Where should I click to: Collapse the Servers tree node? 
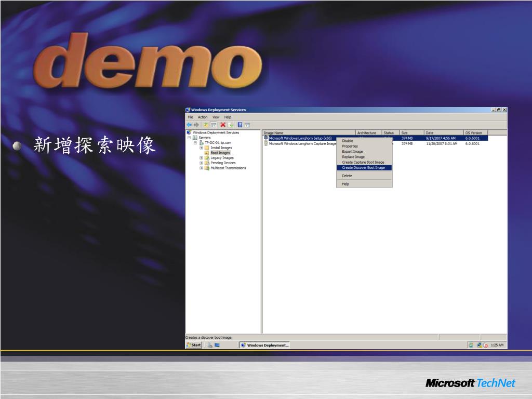click(x=189, y=137)
